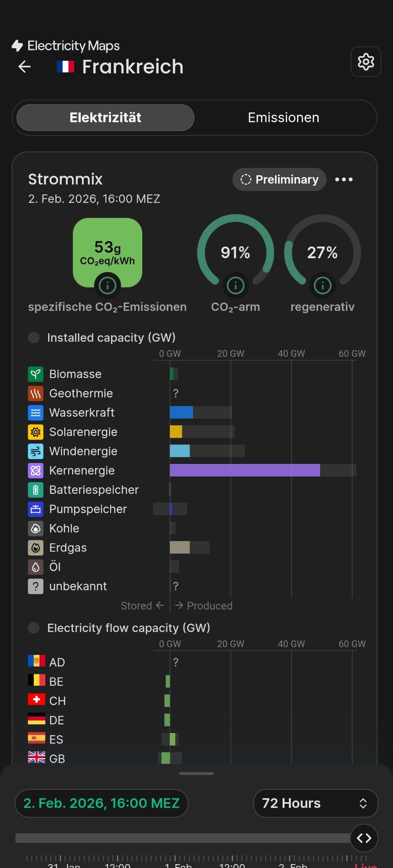Click the time slider arrows handle

point(364,838)
